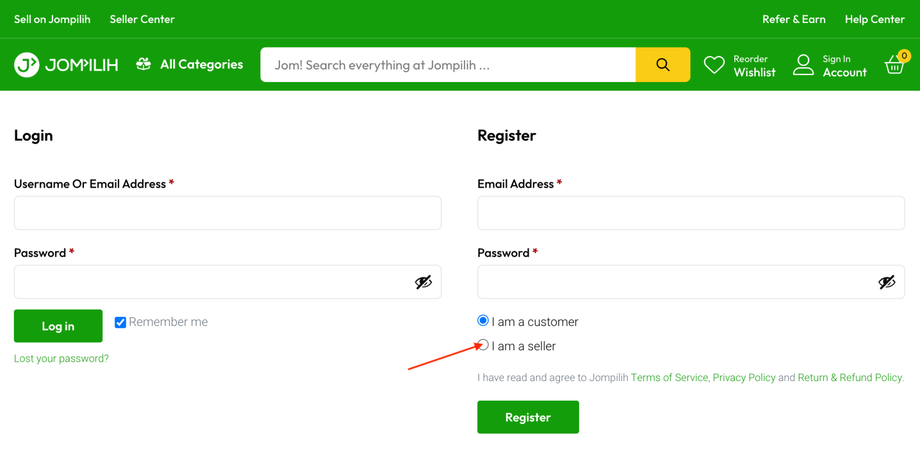Screen dimensions: 920x454
Task: Select the I am a seller radio
Action: point(483,345)
